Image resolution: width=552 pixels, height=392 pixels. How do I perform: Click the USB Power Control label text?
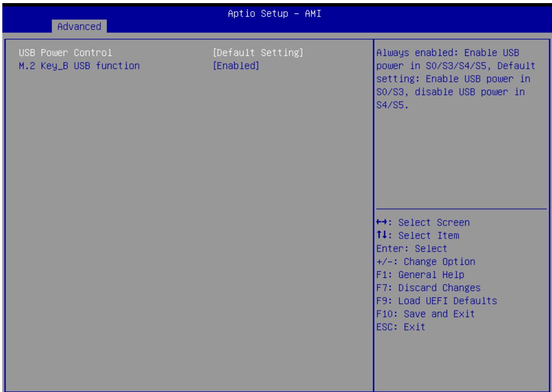click(x=65, y=52)
